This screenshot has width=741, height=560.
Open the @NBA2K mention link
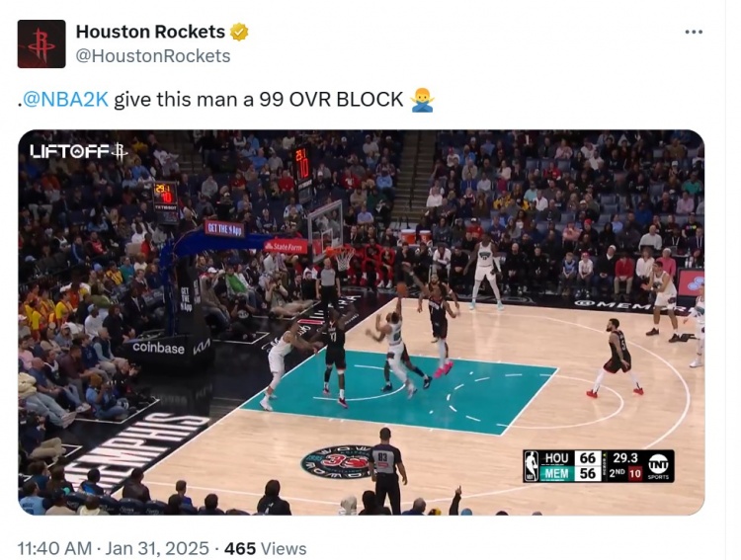pyautogui.click(x=65, y=100)
